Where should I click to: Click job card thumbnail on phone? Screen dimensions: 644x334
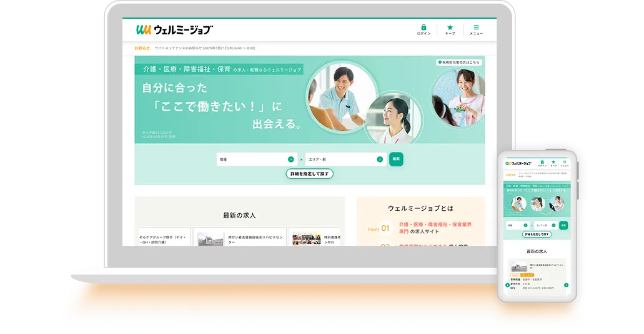tap(518, 266)
